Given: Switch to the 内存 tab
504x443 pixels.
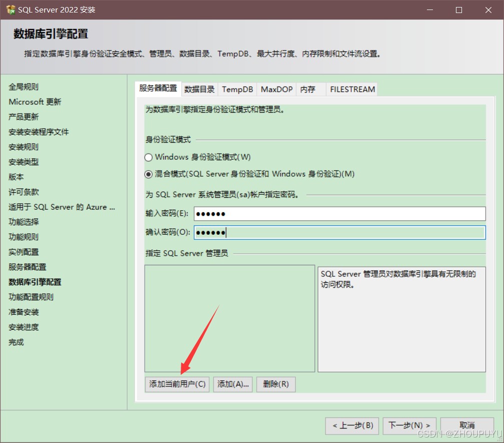Looking at the screenshot, I should [x=308, y=90].
